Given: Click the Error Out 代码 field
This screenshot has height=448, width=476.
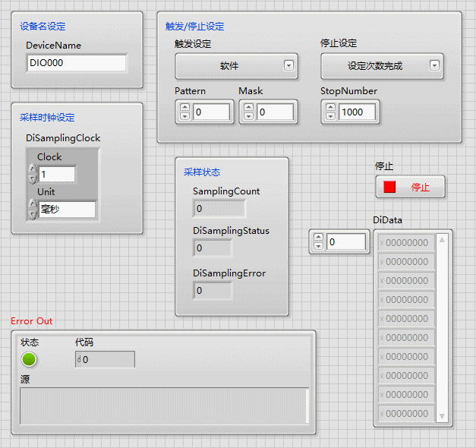Looking at the screenshot, I should click(106, 359).
